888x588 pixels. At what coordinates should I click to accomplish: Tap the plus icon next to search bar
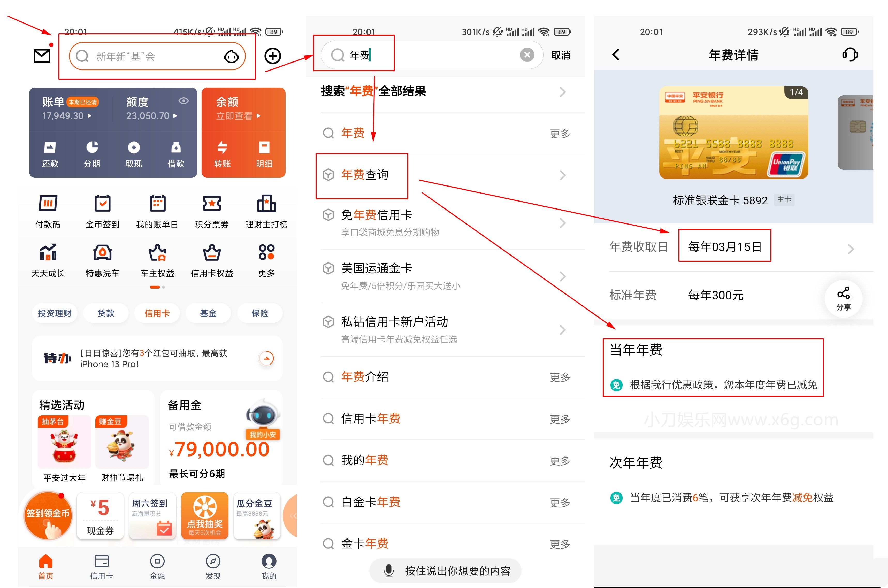click(273, 56)
